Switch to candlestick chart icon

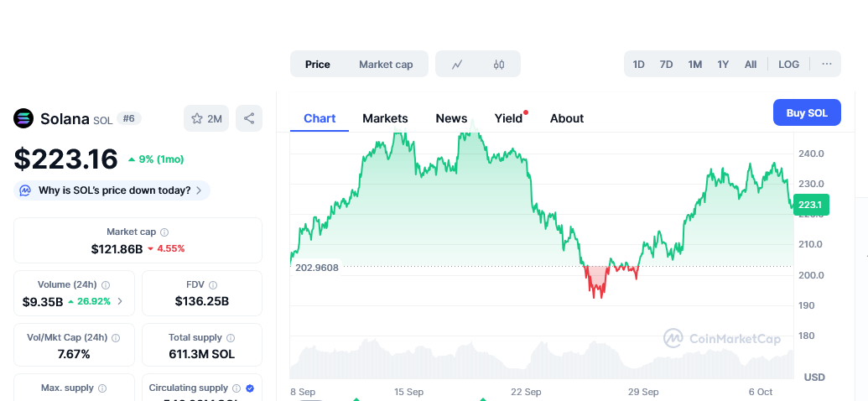[x=499, y=65]
